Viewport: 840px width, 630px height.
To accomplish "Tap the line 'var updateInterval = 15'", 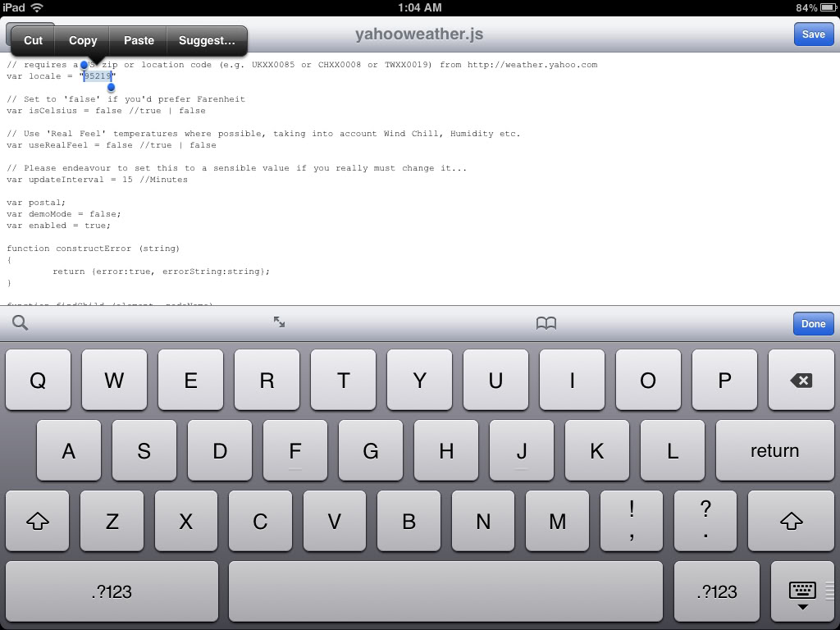I will (97, 180).
